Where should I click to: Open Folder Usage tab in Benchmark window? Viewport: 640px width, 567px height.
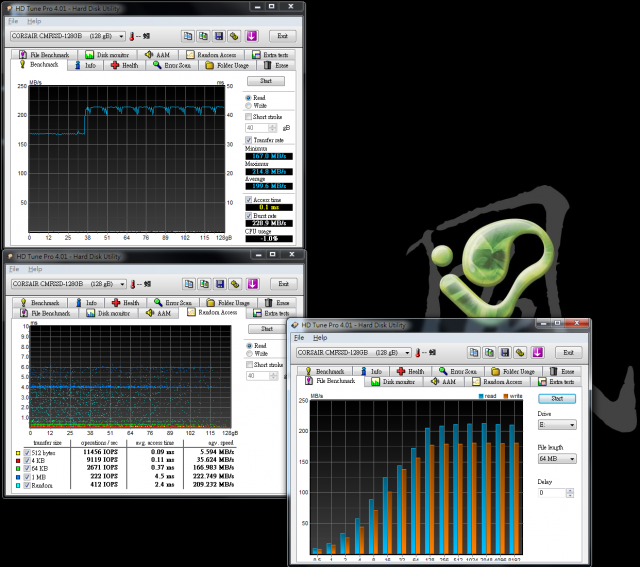(x=227, y=65)
